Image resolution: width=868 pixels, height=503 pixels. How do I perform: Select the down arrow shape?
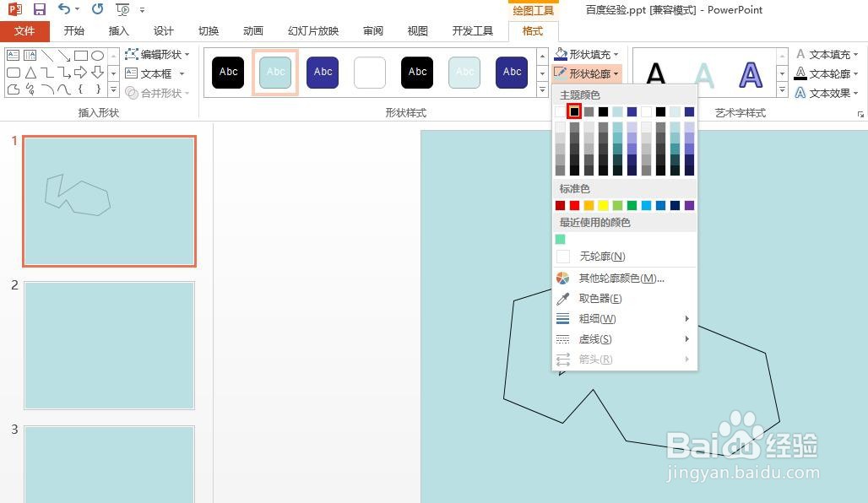(97, 73)
